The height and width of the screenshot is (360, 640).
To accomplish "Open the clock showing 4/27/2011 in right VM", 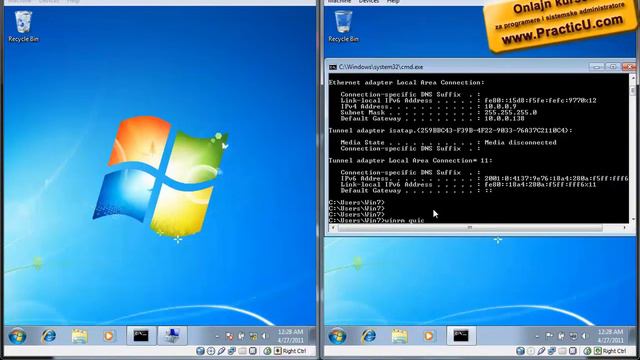I will click(611, 336).
